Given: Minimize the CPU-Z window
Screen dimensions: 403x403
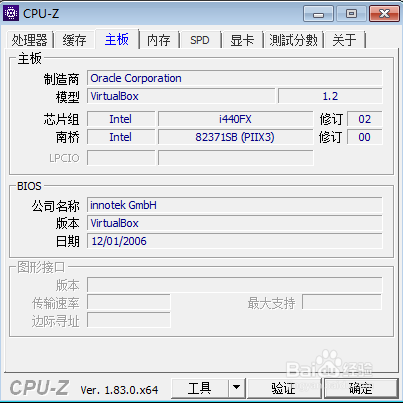Looking at the screenshot, I should click(x=318, y=14).
